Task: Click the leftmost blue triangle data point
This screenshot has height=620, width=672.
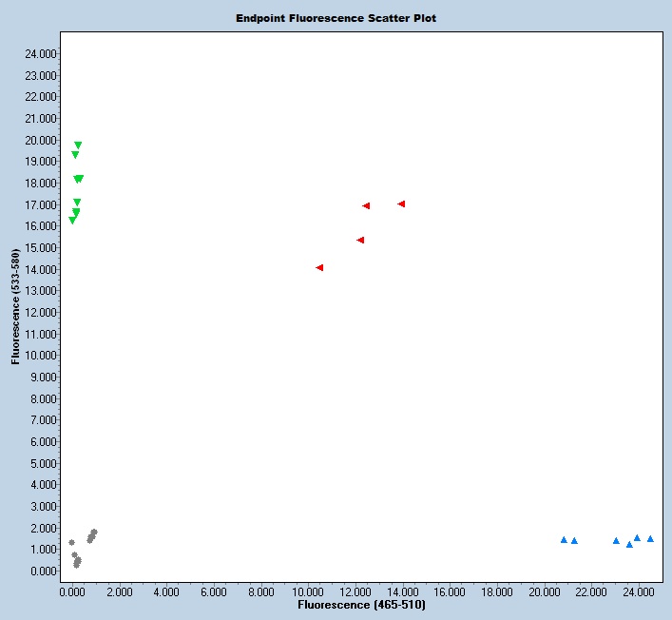Action: [x=564, y=539]
